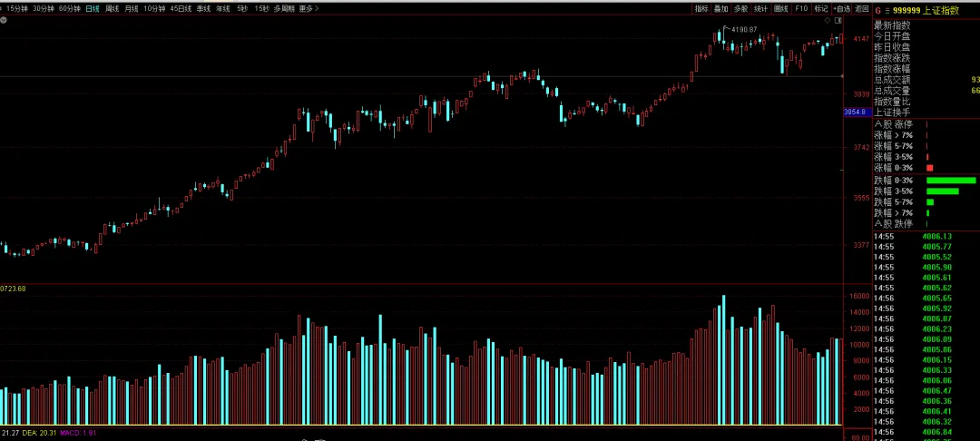This screenshot has height=441, width=980.
Task: Toggle the side panel layout icon
Action: [838, 21]
